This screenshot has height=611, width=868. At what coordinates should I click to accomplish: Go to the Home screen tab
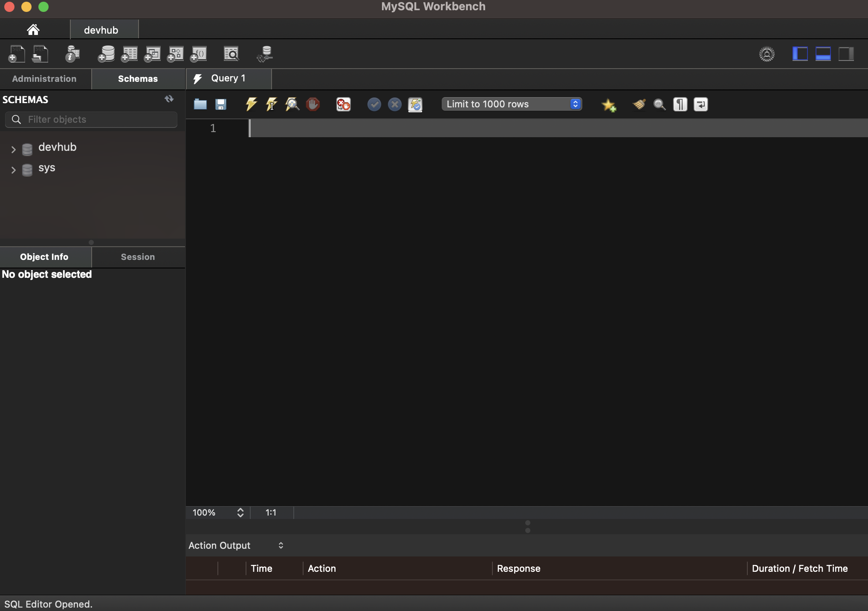pyautogui.click(x=33, y=30)
